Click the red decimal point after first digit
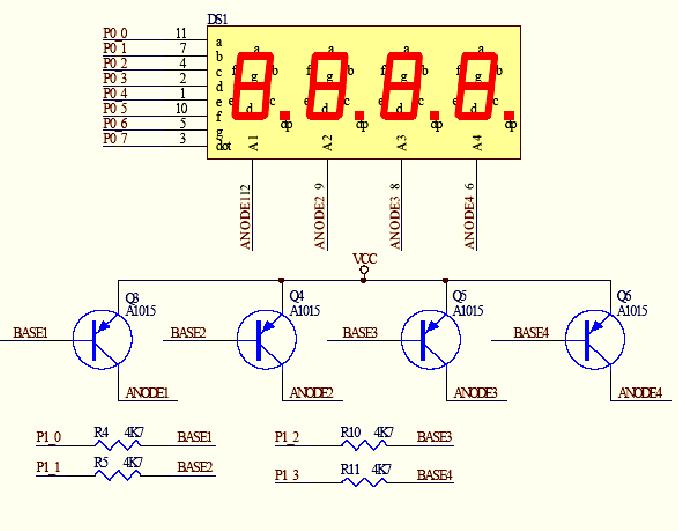The width and height of the screenshot is (678, 531). (x=285, y=115)
